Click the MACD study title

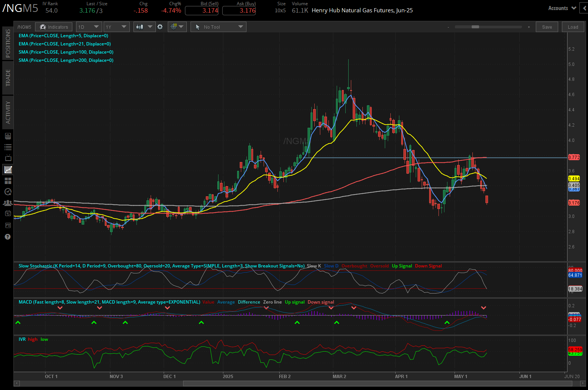[x=109, y=302]
